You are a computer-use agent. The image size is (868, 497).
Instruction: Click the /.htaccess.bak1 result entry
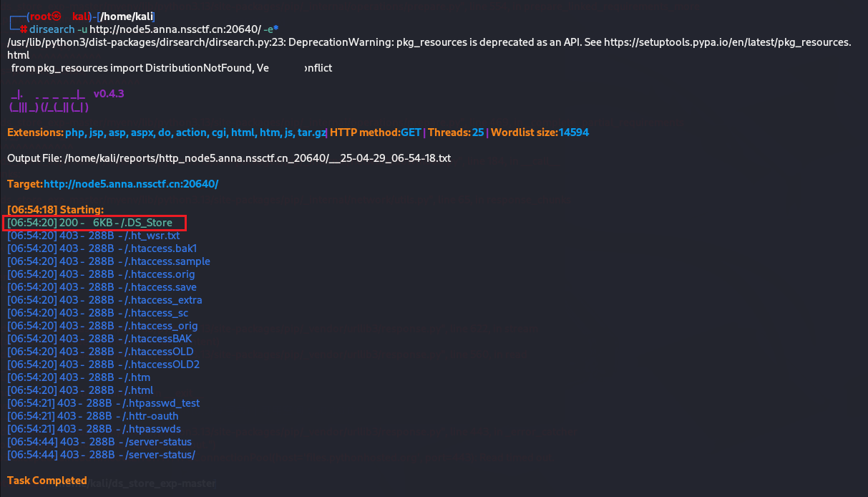(160, 248)
